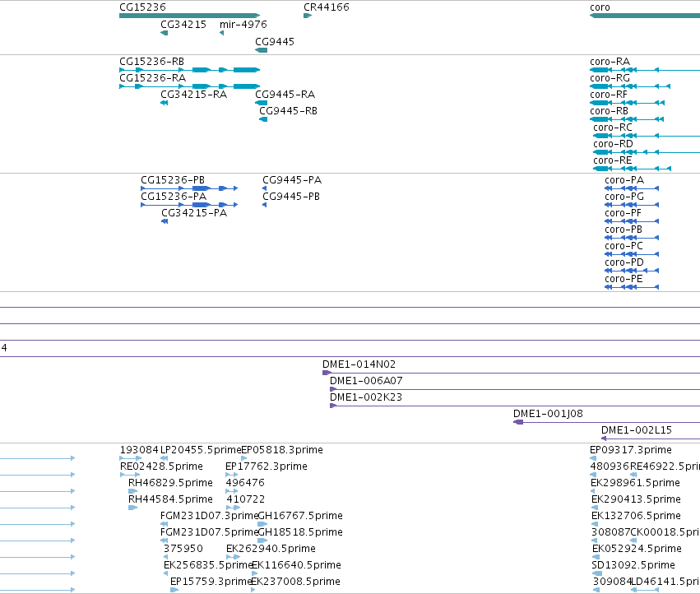Viewport: 700px width, 594px height.
Task: Click EST feature 193084
Action: click(131, 458)
